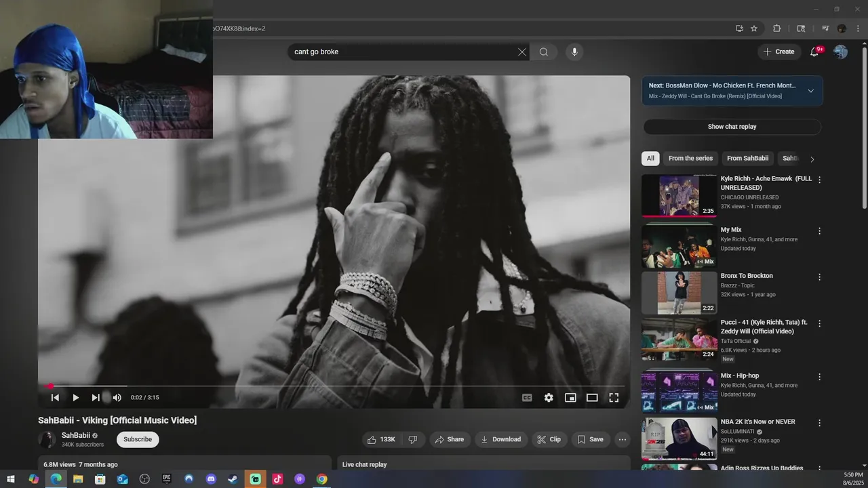Subscribe to SahBabii channel
The image size is (868, 488).
(138, 439)
